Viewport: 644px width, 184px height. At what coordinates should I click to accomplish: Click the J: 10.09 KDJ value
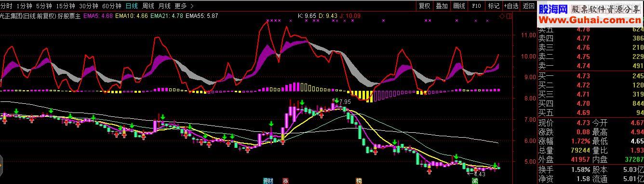tap(350, 16)
